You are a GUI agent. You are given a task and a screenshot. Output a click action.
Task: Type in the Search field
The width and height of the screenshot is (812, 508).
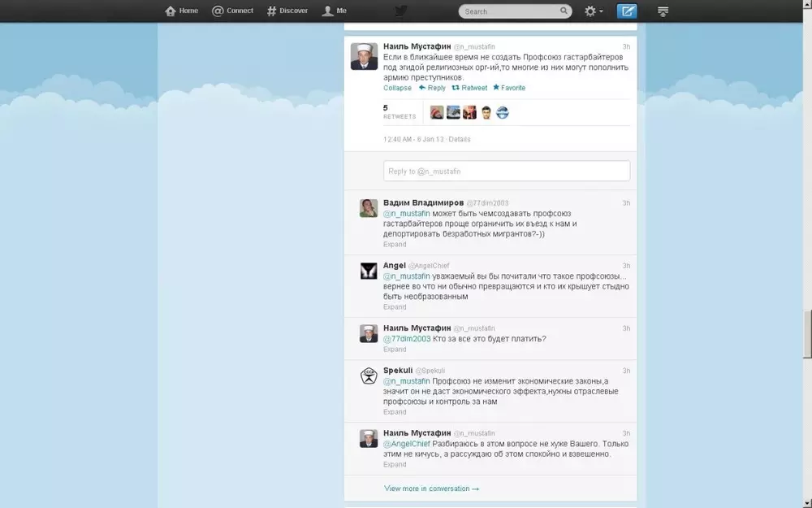tap(510, 11)
